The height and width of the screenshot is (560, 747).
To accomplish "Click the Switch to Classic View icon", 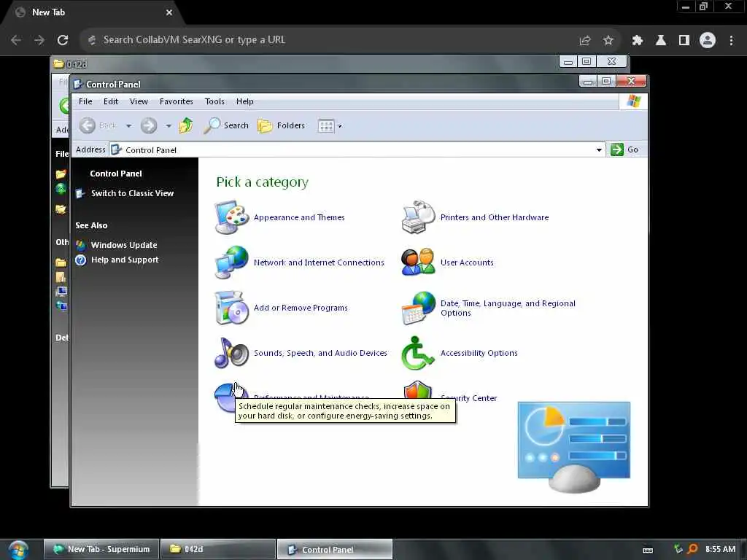I will point(80,193).
